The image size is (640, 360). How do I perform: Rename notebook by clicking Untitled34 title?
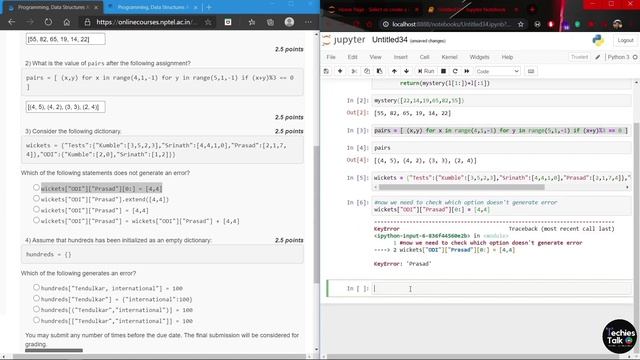pos(389,40)
